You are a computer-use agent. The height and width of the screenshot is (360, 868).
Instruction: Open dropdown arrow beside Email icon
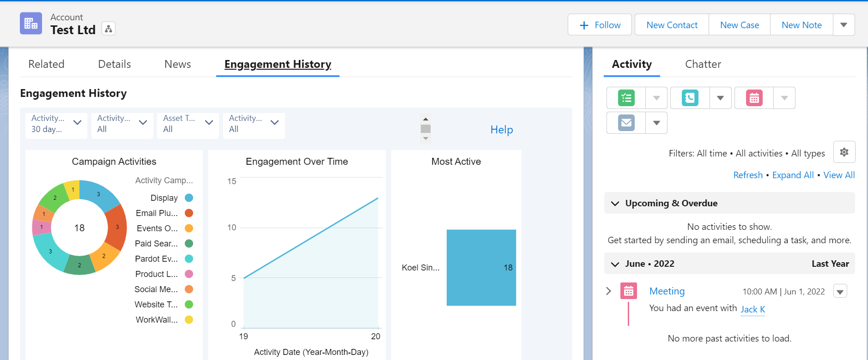pos(656,123)
